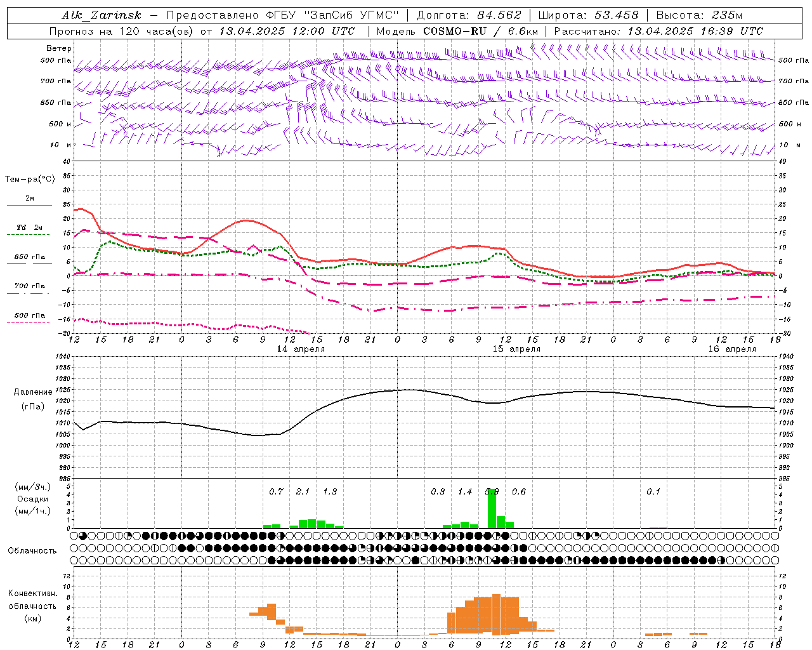The height and width of the screenshot is (650, 812).
Task: Click forecast start 13.04.2025 12:00 UTC
Action: (x=287, y=31)
